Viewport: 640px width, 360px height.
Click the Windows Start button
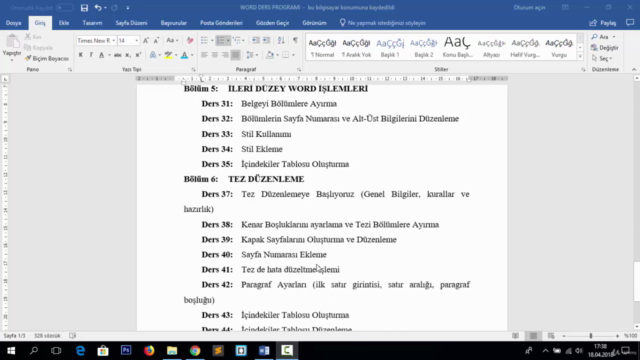pos(11,350)
